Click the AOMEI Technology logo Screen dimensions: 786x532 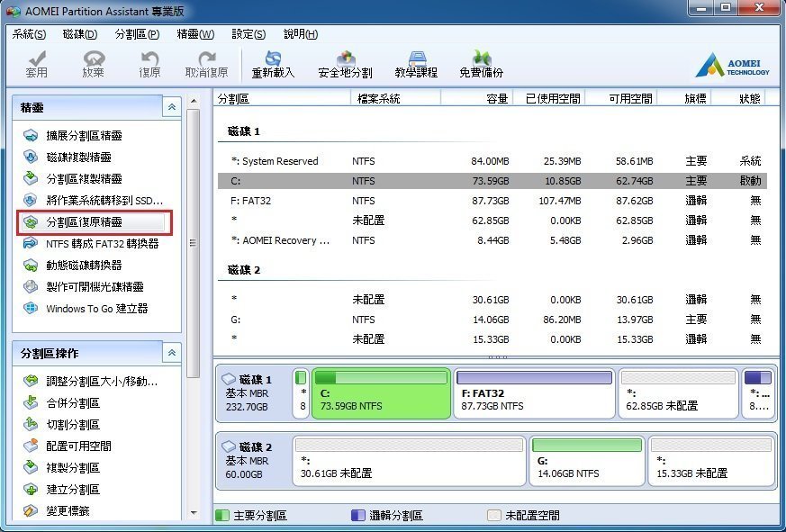[x=732, y=64]
